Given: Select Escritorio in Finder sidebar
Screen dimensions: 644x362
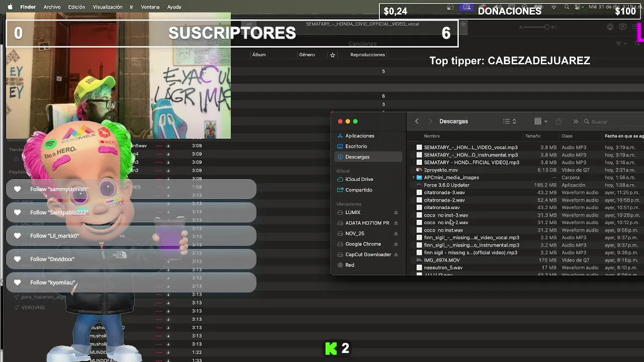Looking at the screenshot, I should [x=368, y=146].
